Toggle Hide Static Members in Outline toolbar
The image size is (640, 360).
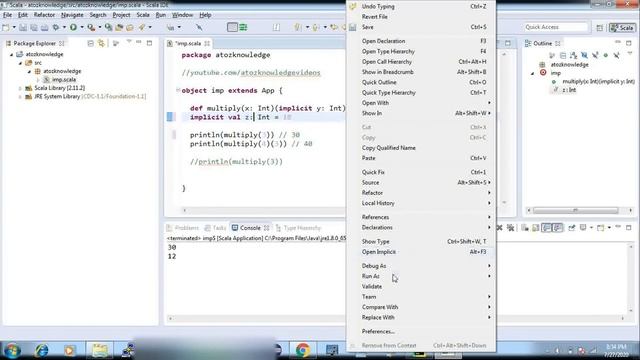point(595,55)
